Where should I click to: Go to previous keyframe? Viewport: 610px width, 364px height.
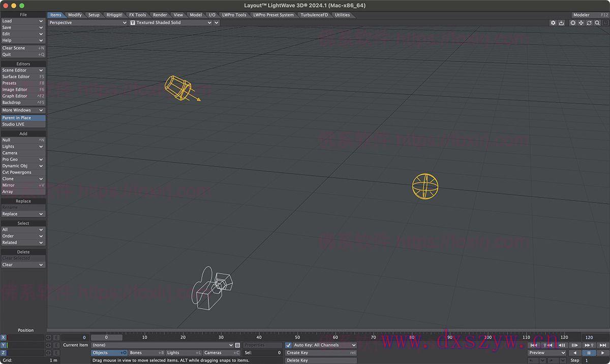coord(548,345)
